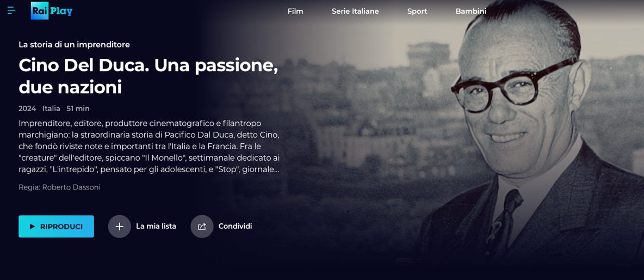Click the plus icon to add to list
The width and height of the screenshot is (644, 280).
pos(120,227)
